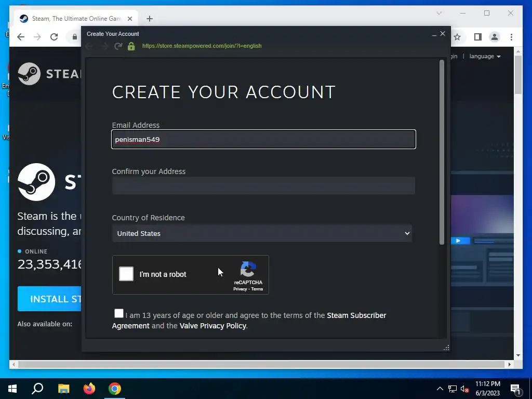Open the Windows Start menu

(12, 389)
